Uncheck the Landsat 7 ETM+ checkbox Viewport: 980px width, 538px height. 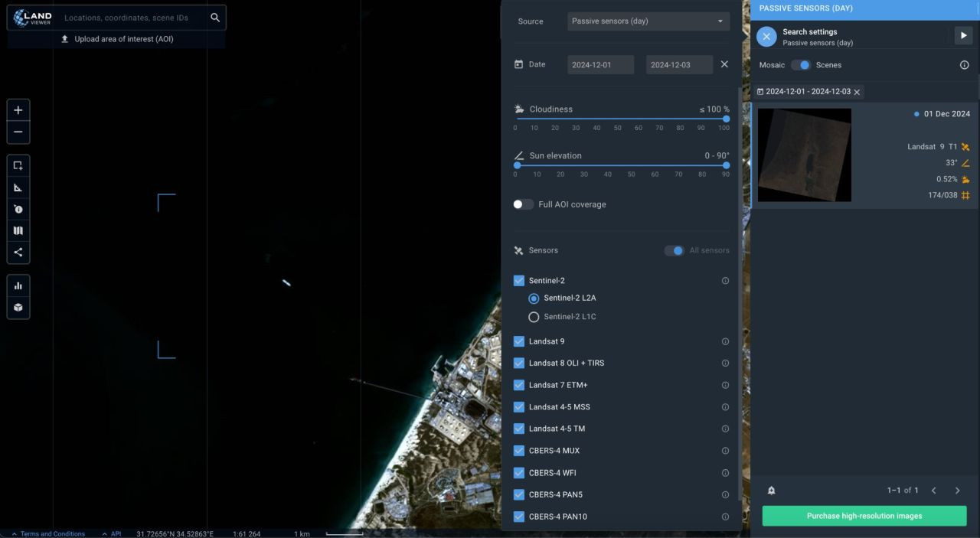point(519,385)
